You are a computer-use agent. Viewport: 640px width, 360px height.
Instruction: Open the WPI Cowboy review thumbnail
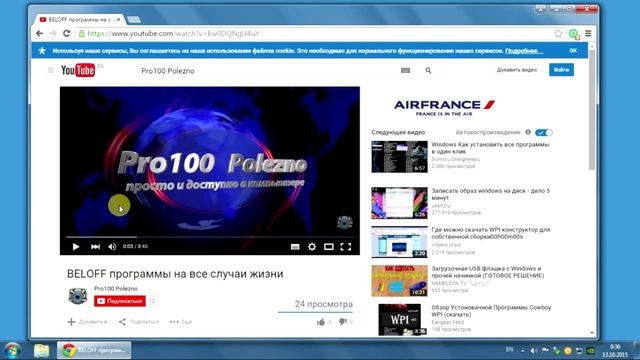tap(400, 320)
